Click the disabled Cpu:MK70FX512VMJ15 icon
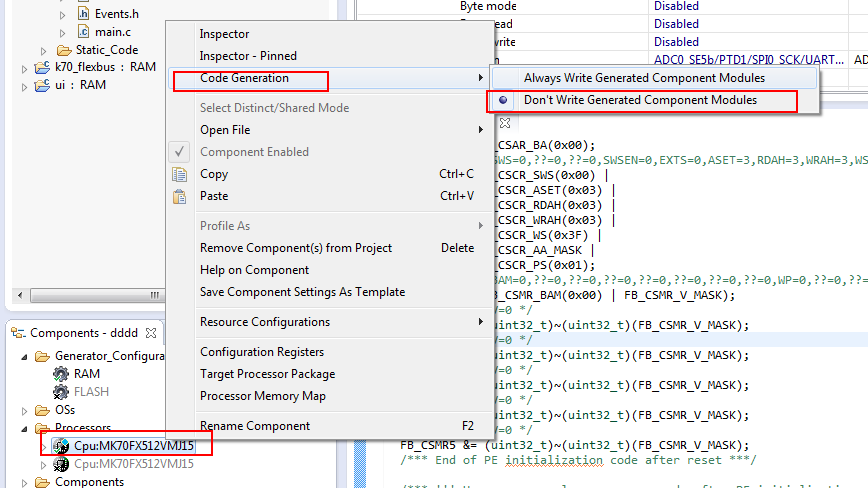868x488 pixels. [x=61, y=464]
